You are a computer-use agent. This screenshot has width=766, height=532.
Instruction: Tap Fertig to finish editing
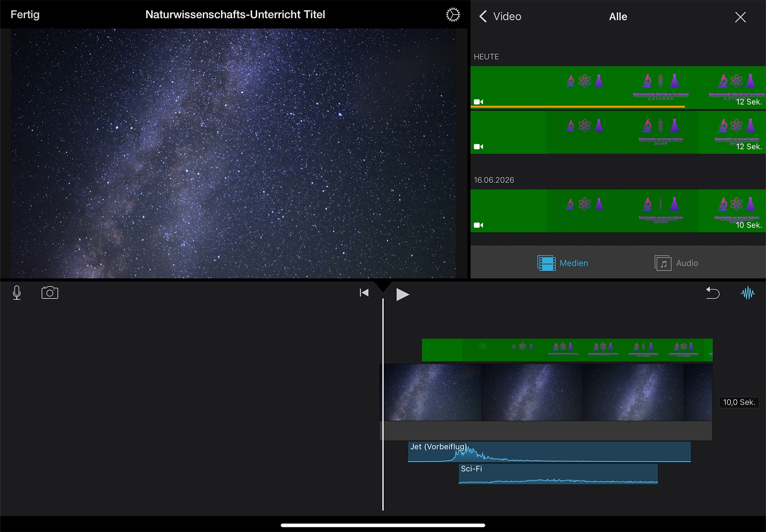(25, 15)
